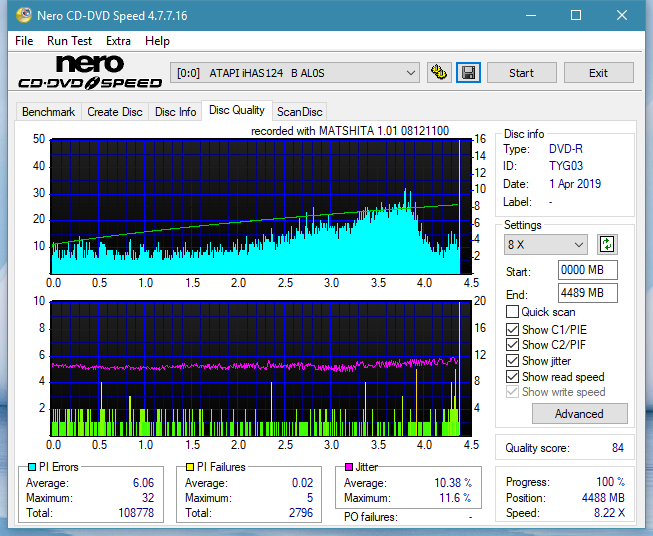Viewport: 653px width, 536px height.
Task: Click the Exit button
Action: (598, 73)
